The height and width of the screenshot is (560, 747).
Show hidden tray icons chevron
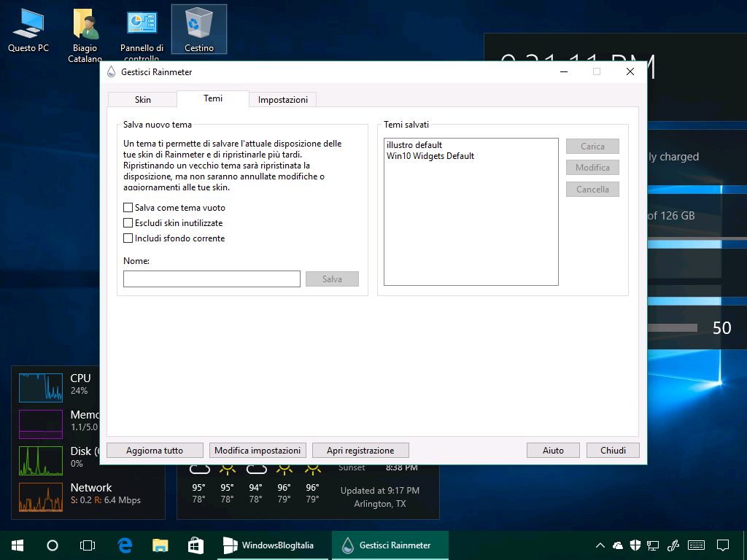(x=600, y=545)
